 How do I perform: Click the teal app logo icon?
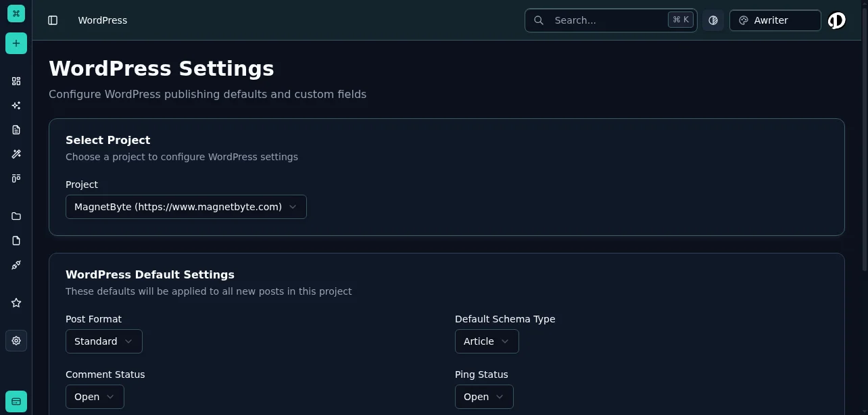[x=16, y=14]
